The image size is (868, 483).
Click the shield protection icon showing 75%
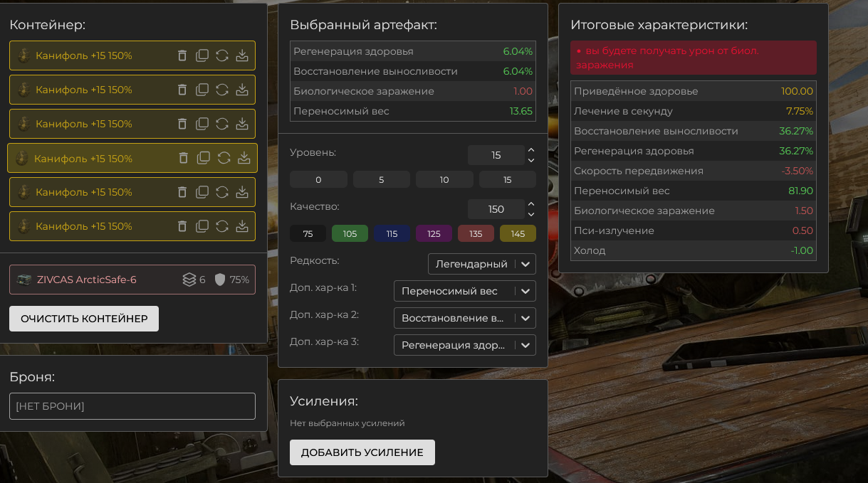tap(220, 280)
